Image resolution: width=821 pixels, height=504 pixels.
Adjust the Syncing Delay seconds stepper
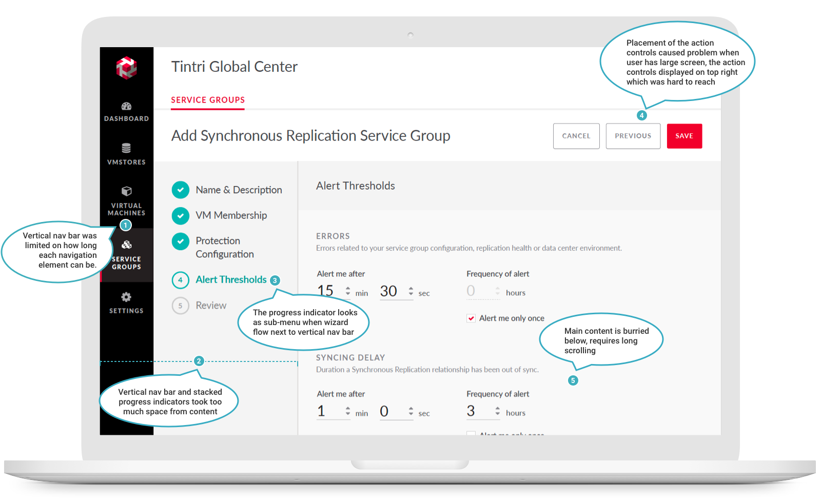[411, 411]
